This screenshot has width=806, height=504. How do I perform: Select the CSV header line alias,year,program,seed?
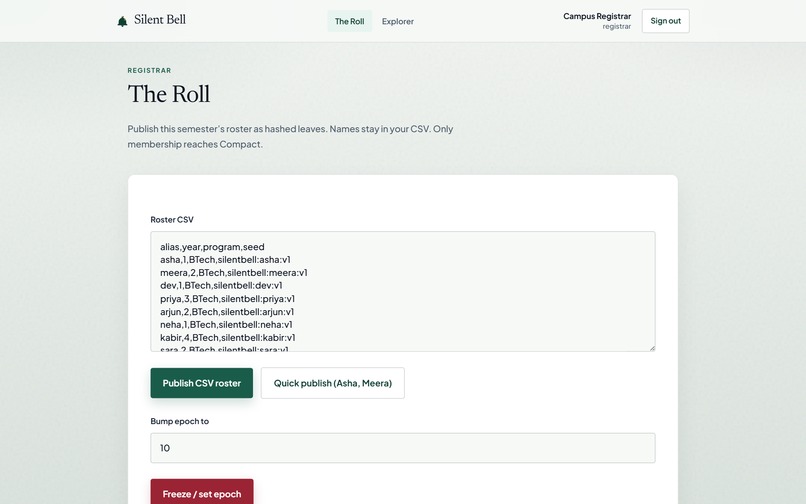(212, 247)
